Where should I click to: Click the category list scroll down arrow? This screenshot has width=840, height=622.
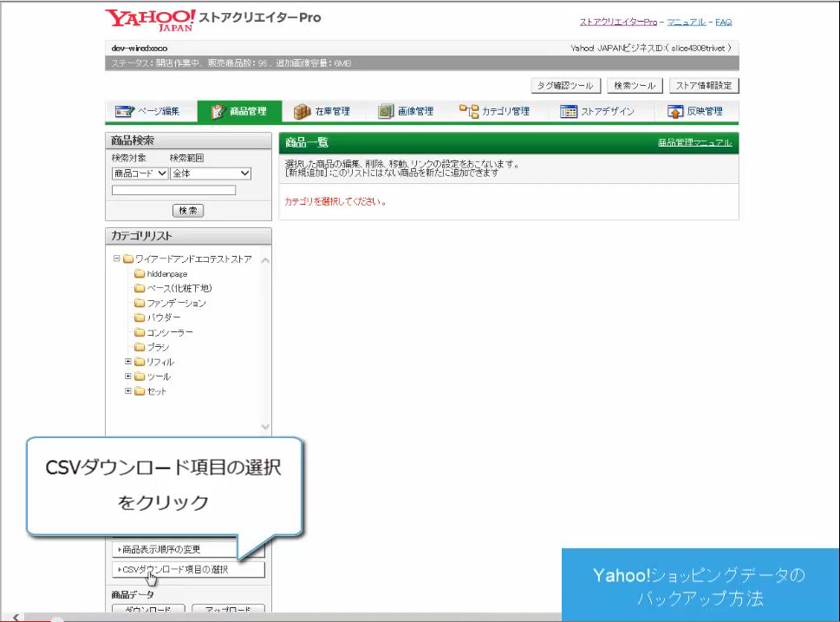265,427
